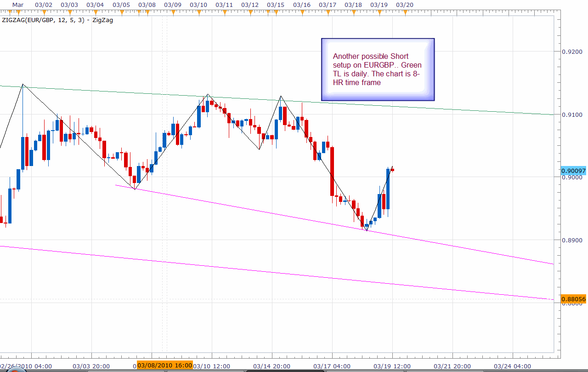Select the 'Another possible Short setup' note box
Image resolution: width=588 pixels, height=372 pixels.
[378, 69]
